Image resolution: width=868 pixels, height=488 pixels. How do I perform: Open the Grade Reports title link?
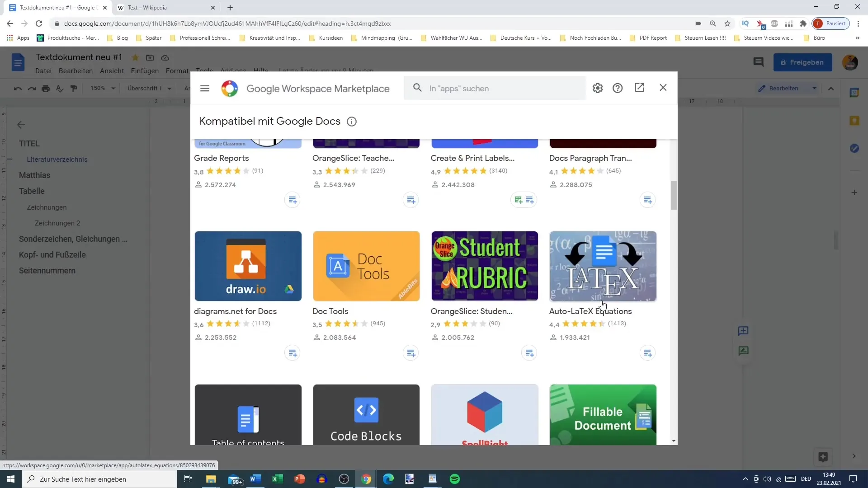pyautogui.click(x=222, y=158)
